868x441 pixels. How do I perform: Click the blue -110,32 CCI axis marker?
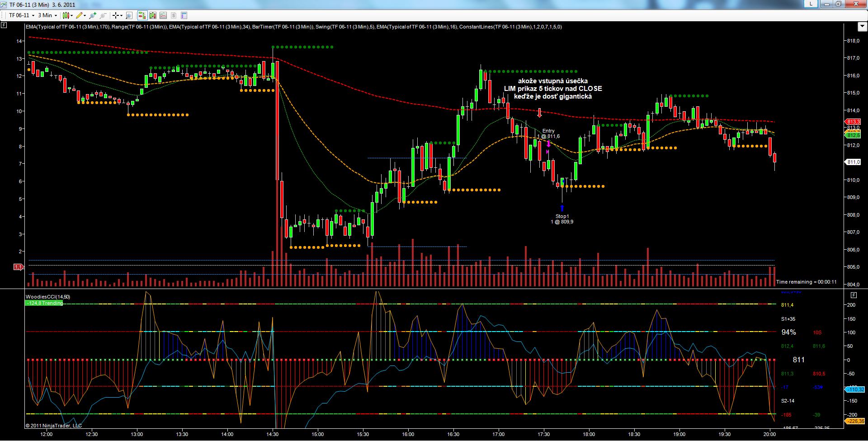[x=855, y=389]
